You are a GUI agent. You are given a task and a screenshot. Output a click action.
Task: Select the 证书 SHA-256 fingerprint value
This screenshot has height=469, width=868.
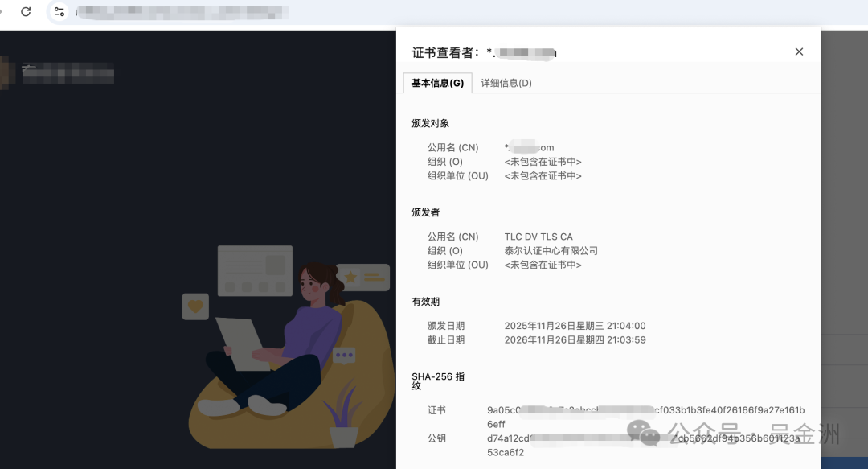(x=643, y=410)
